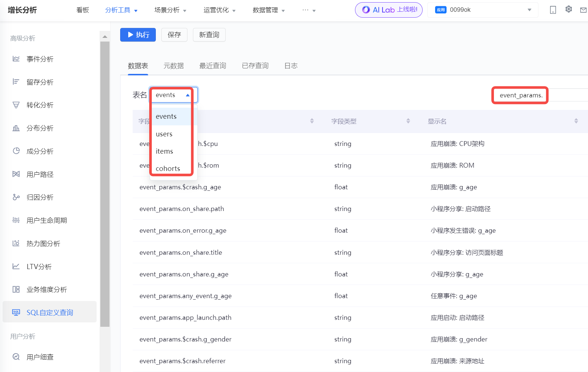Open the settings gear icon
588x372 pixels.
click(569, 9)
